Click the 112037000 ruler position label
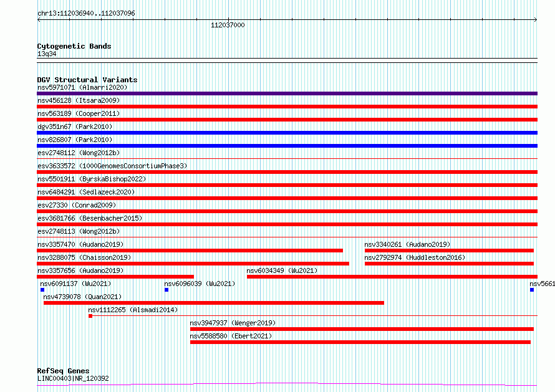The height and width of the screenshot is (392, 555). click(228, 25)
